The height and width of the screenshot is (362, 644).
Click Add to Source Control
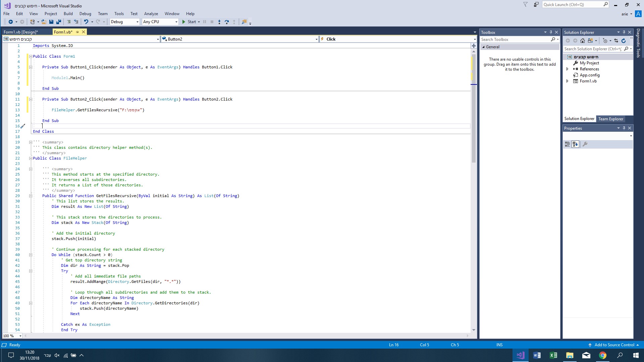[x=614, y=345]
